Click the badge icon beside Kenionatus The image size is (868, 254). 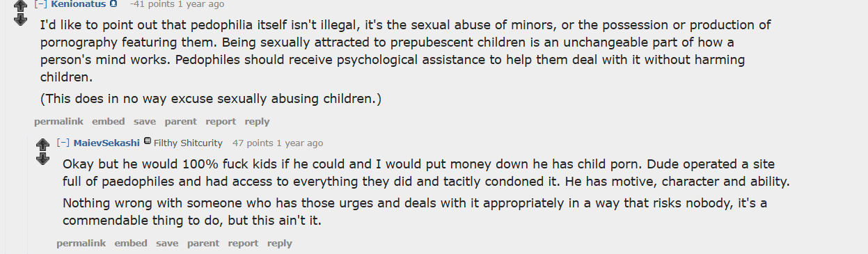113,4
